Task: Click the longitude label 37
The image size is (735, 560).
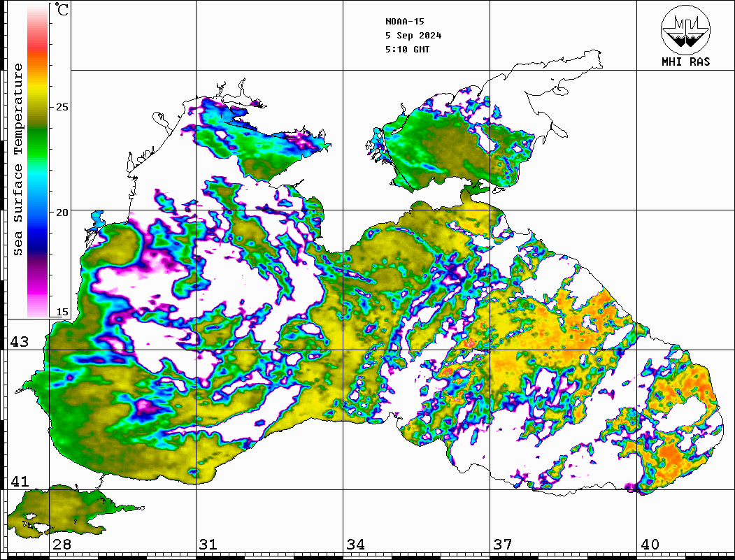Action: [x=503, y=545]
